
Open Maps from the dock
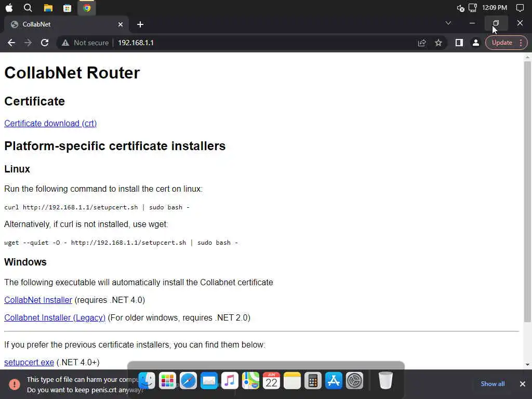(250, 380)
